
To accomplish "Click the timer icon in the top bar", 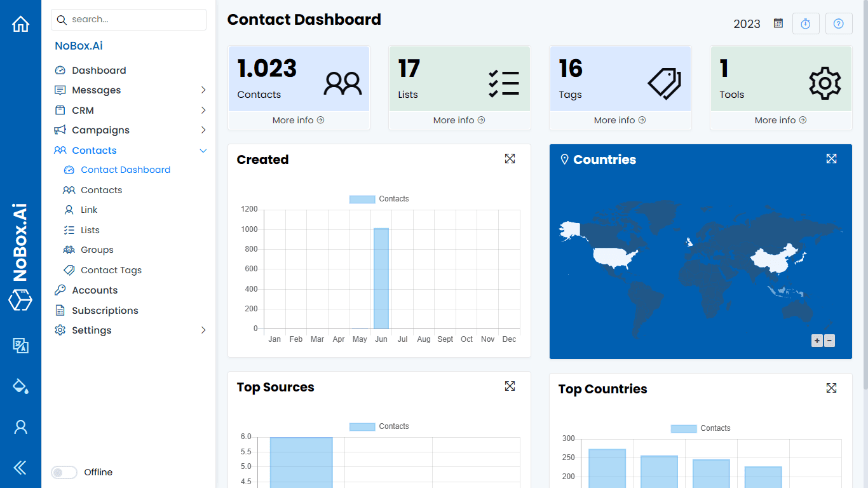I will click(806, 23).
